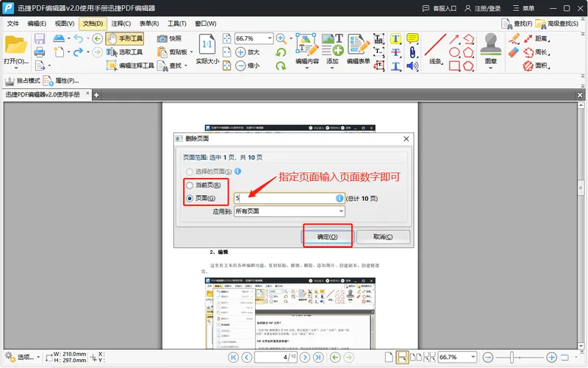Select strikethrough text tool
The image size is (588, 368).
(x=395, y=52)
